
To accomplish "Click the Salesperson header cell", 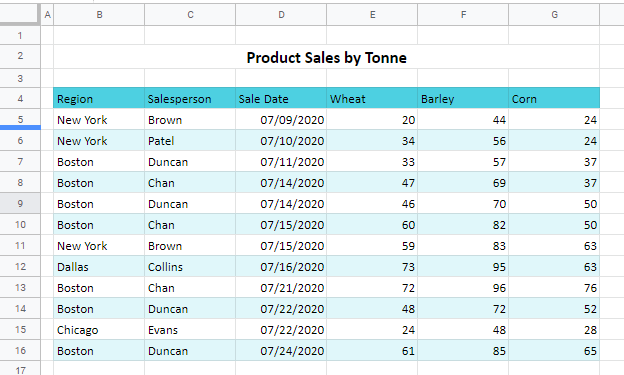I will 190,98.
